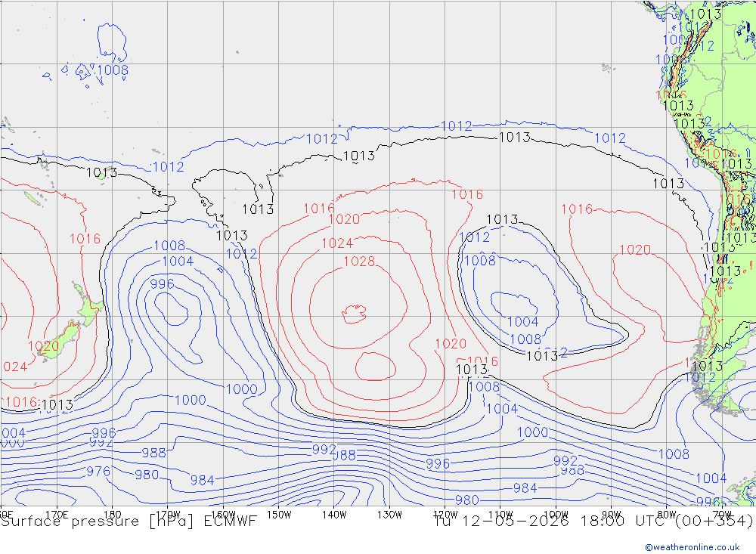This screenshot has height=554, width=756.
Task: Click the 180 longitude label
Action: pyautogui.click(x=113, y=515)
